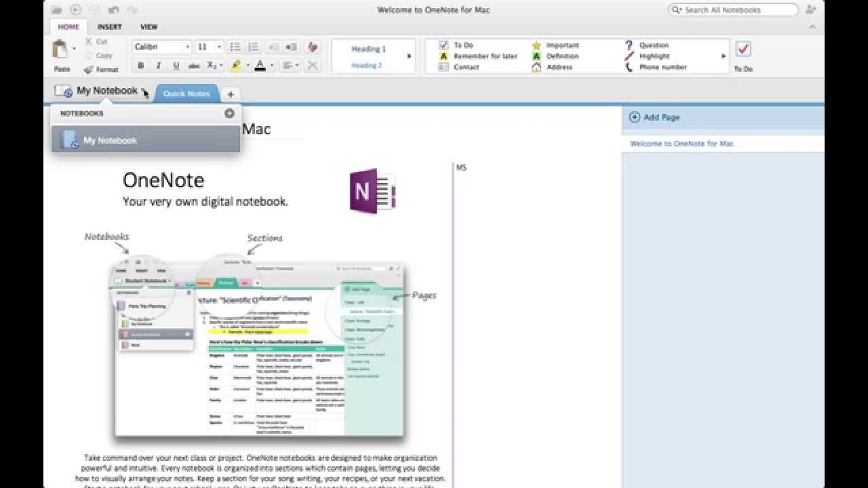Toggle strikethrough formatting

click(x=194, y=66)
